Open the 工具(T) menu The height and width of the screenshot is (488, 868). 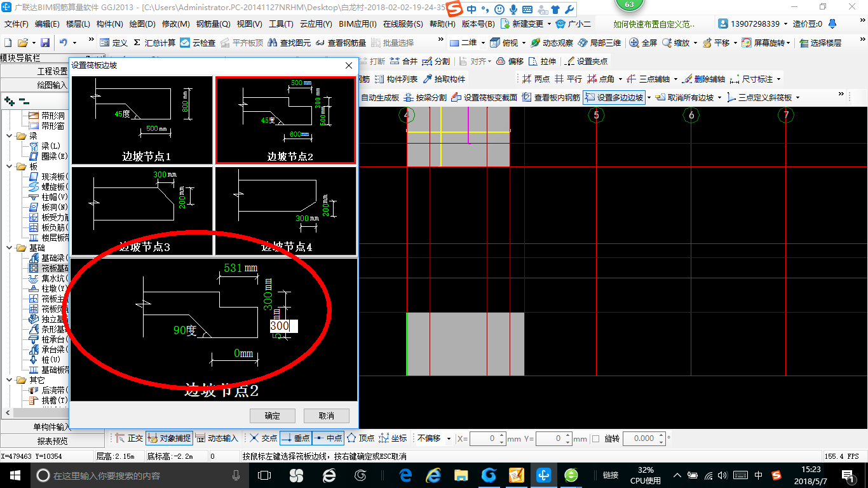click(x=281, y=24)
